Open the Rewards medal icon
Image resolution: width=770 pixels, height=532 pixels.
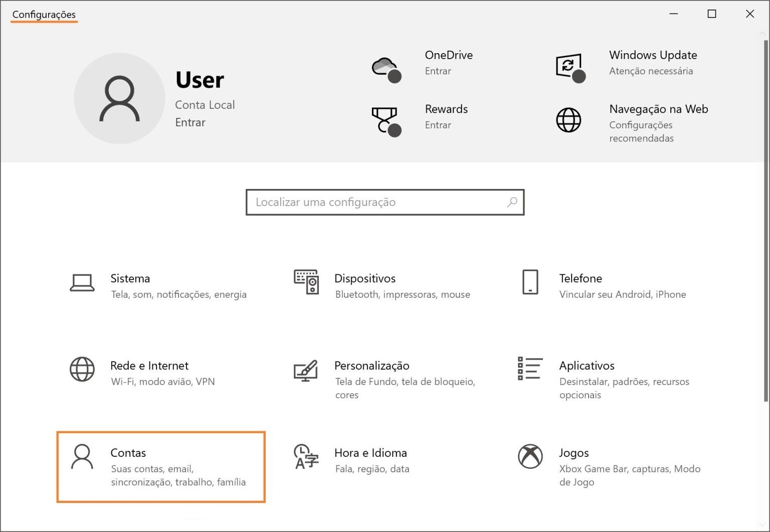(x=386, y=122)
